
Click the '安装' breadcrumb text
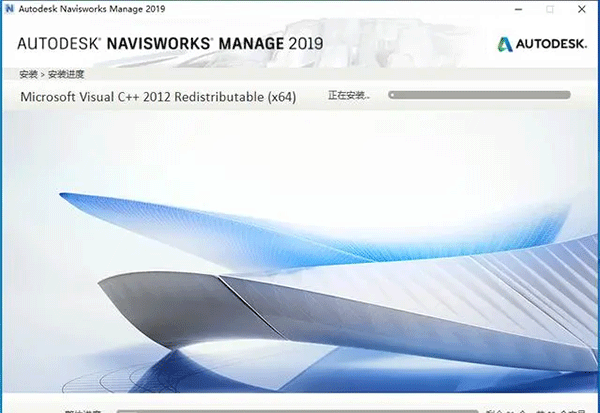(28, 74)
